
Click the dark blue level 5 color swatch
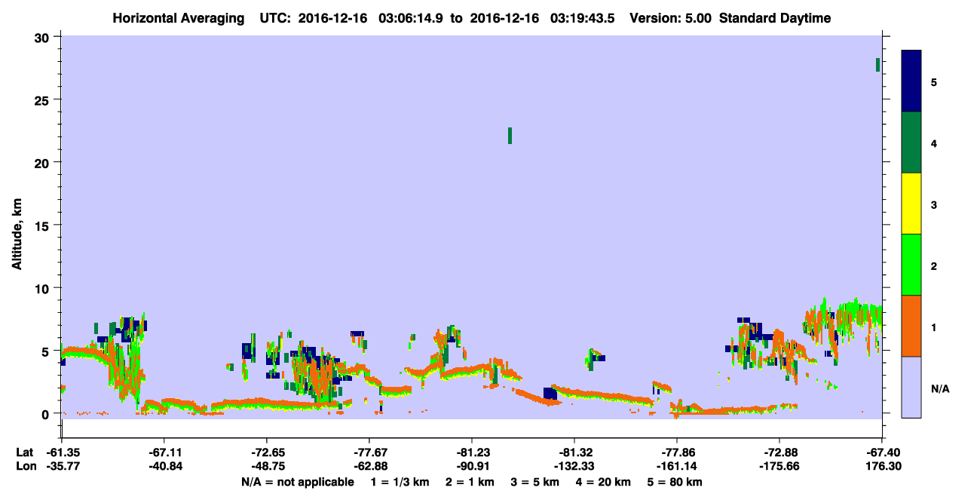pos(911,81)
